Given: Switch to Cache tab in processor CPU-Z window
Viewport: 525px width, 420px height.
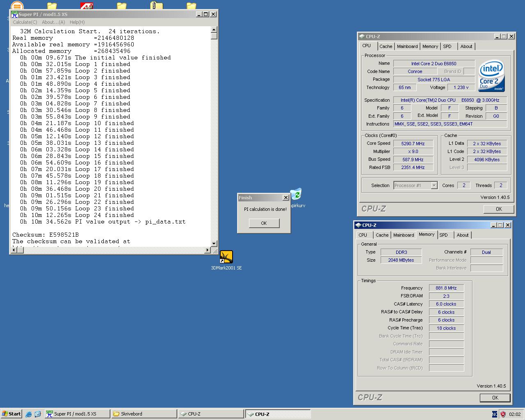Looking at the screenshot, I should [x=386, y=46].
